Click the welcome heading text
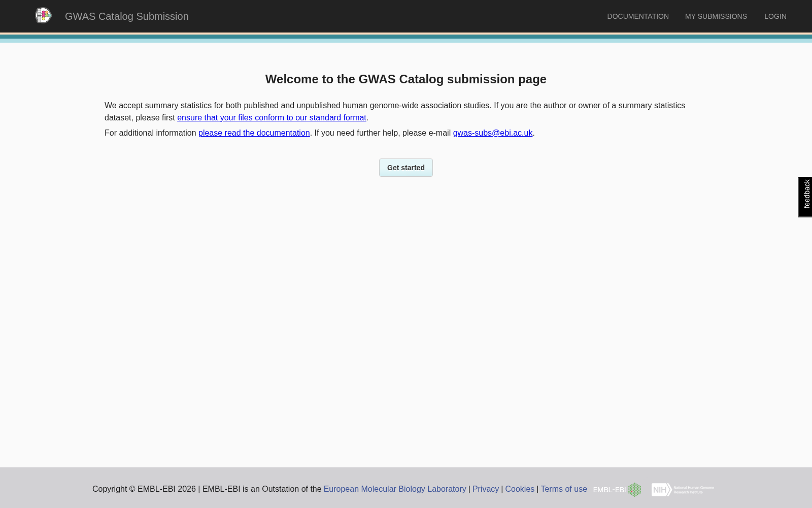The image size is (812, 508). pos(406,79)
